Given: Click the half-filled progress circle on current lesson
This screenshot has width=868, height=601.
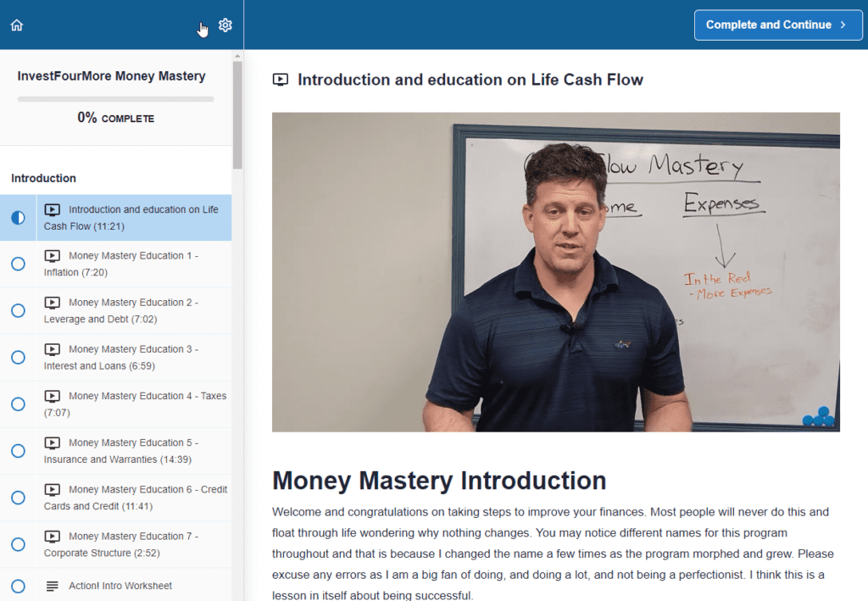Looking at the screenshot, I should coord(18,217).
